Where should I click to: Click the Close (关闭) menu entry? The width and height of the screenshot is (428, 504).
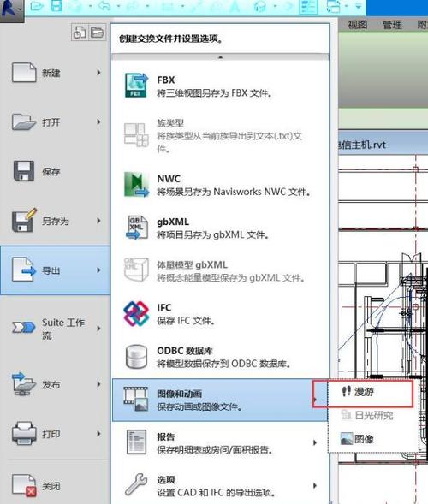(x=55, y=485)
